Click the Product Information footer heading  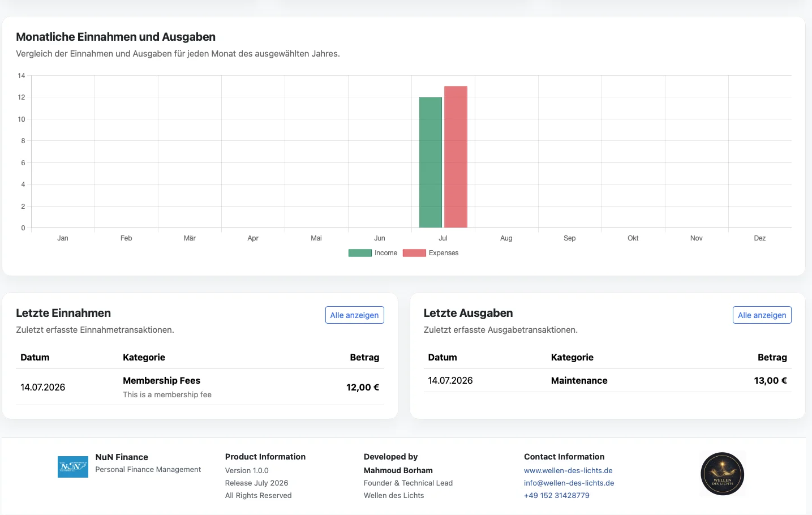[265, 457]
